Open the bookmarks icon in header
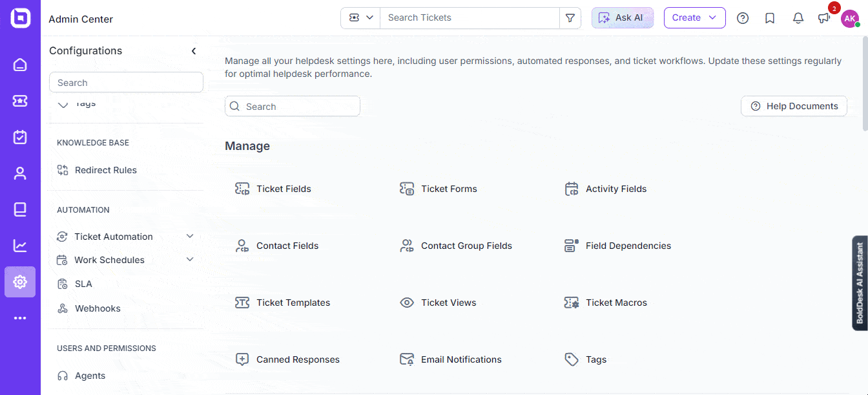The image size is (868, 395). pos(770,18)
